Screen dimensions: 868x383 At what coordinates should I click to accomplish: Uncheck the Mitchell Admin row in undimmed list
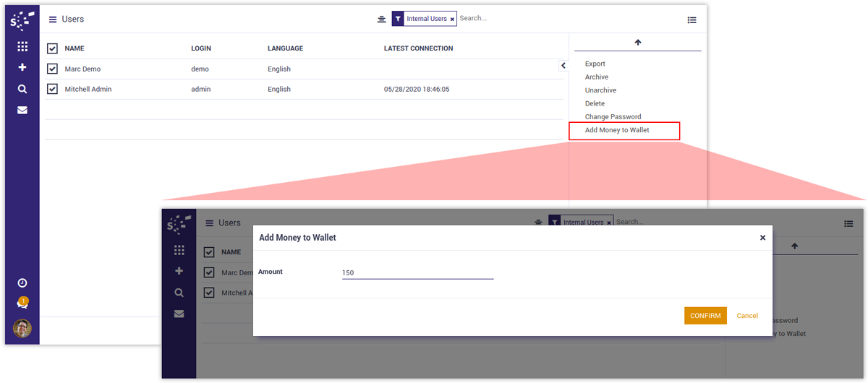(52, 89)
